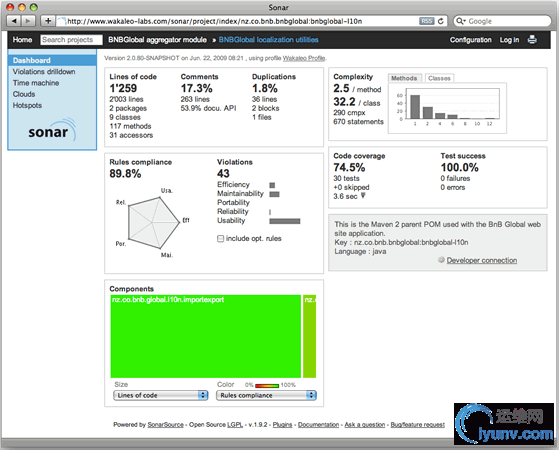Click the tallest bar in complexity chart
This screenshot has width=559, height=450.
415,107
